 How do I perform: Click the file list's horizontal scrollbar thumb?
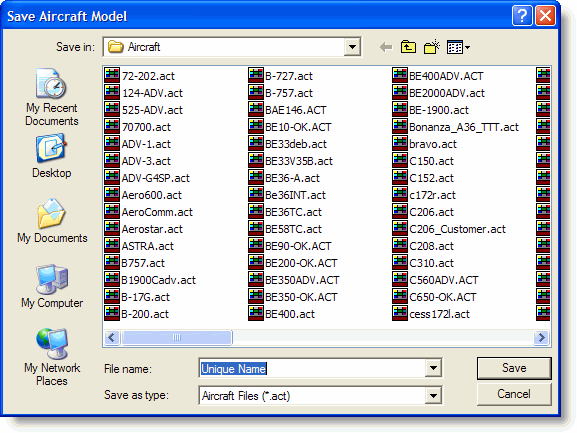pos(177,337)
